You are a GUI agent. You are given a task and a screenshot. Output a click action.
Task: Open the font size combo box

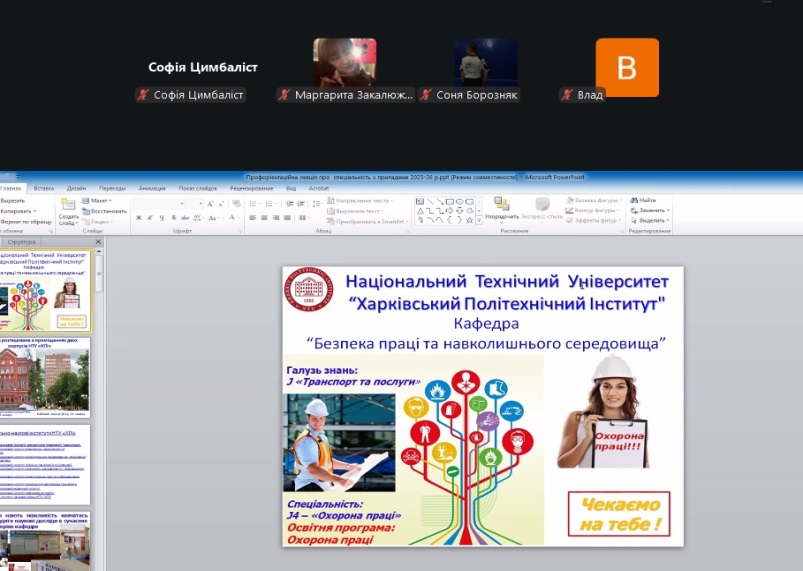coord(195,204)
